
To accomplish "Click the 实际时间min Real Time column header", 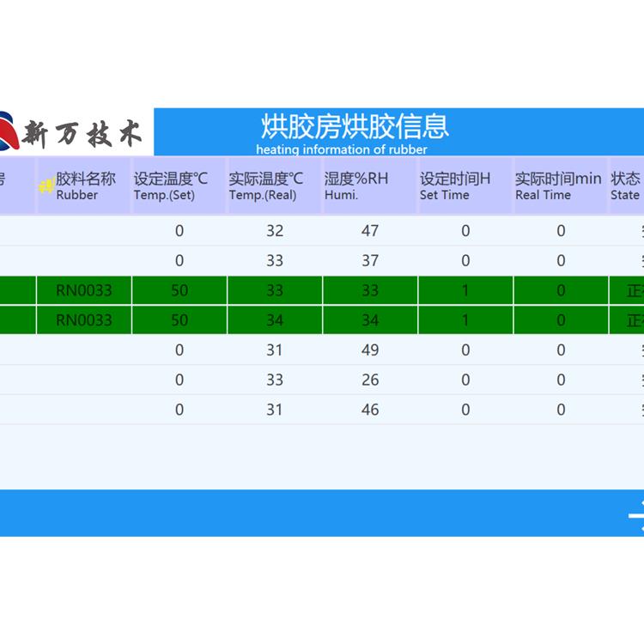I will (x=561, y=185).
